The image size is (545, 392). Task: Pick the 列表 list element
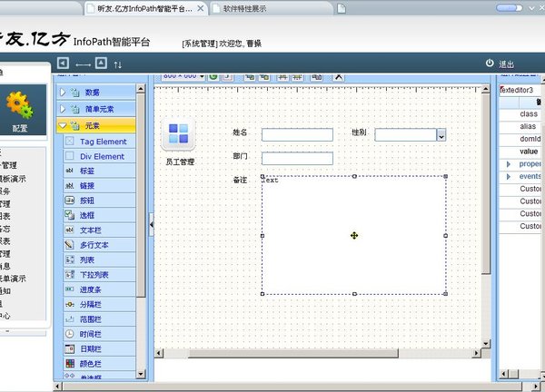click(x=99, y=260)
